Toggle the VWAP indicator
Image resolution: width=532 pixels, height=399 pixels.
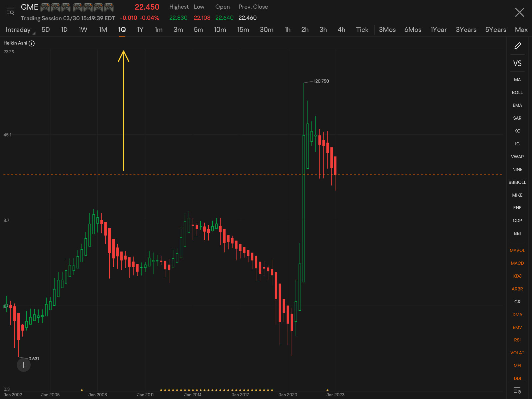tap(517, 157)
